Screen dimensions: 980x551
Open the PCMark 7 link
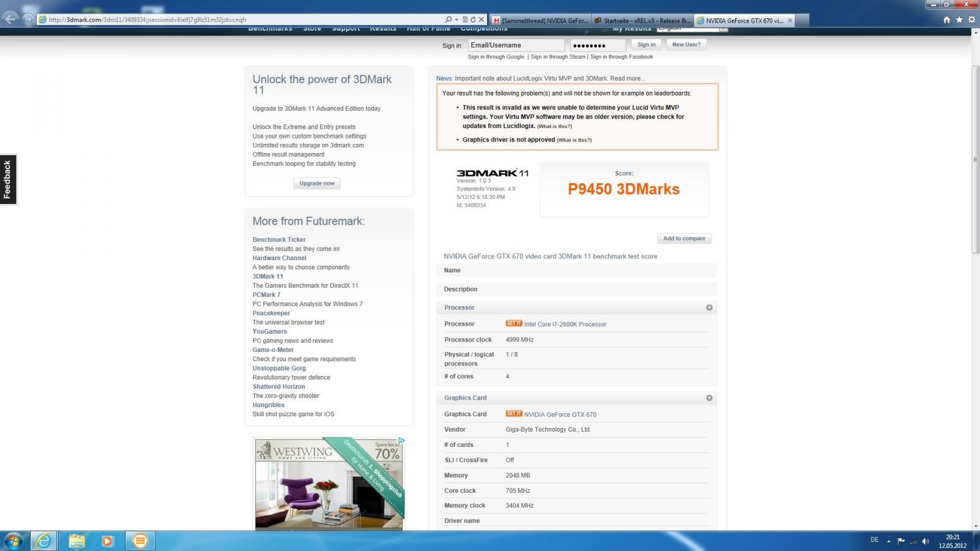click(266, 294)
